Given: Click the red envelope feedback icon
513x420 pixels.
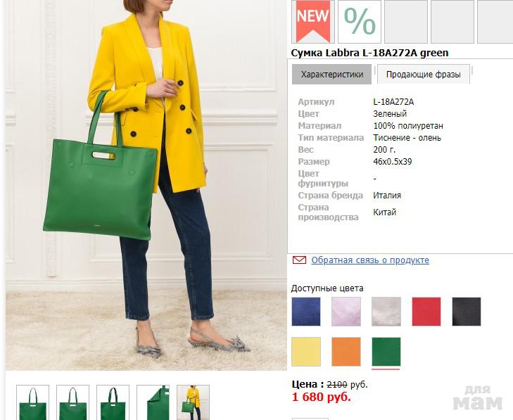Looking at the screenshot, I should pyautogui.click(x=299, y=260).
